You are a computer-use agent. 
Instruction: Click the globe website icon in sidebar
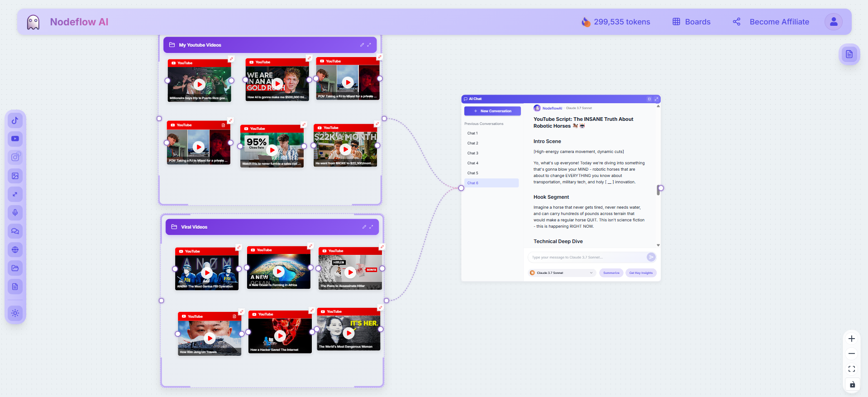[x=15, y=250]
